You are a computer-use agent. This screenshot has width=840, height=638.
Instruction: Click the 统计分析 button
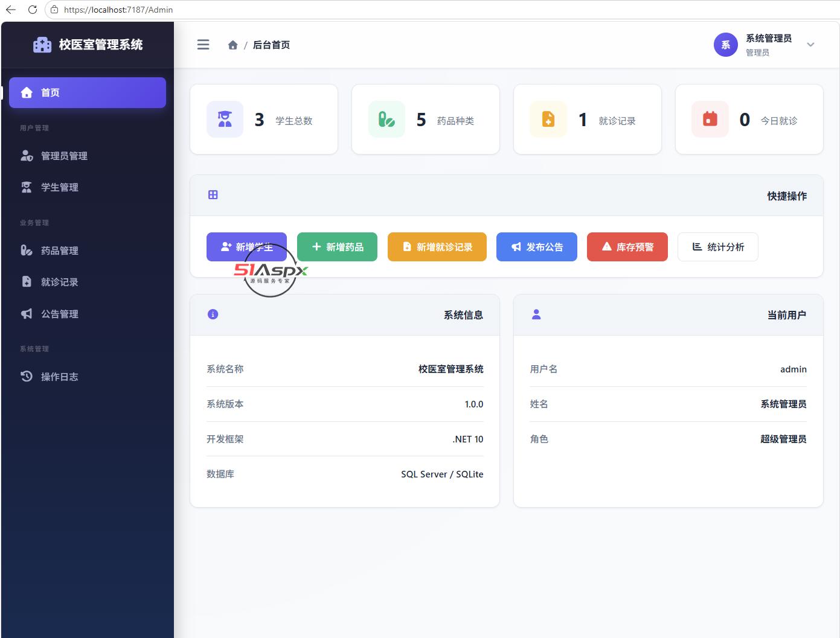pos(718,247)
